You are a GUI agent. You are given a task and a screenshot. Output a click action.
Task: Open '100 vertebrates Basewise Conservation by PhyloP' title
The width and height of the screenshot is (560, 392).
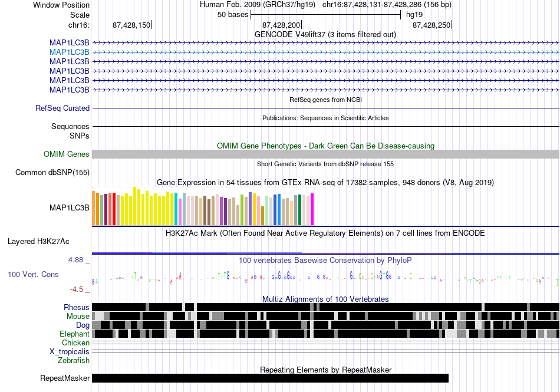325,261
